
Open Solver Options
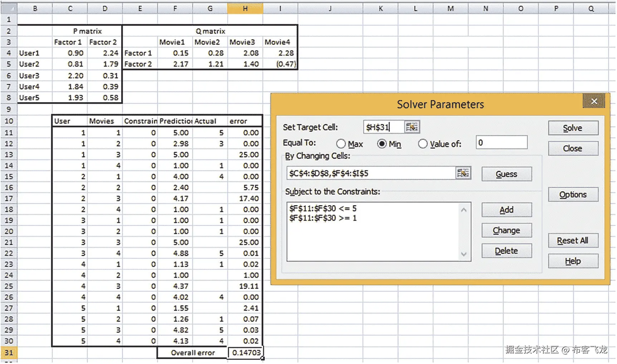point(573,195)
